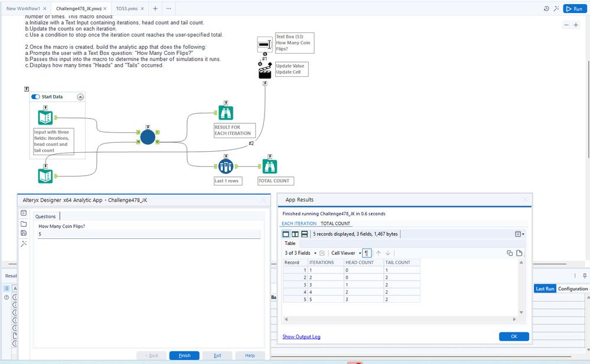Open the EACH ITERATION results tab
Viewport: 590px width, 364px height.
click(299, 224)
